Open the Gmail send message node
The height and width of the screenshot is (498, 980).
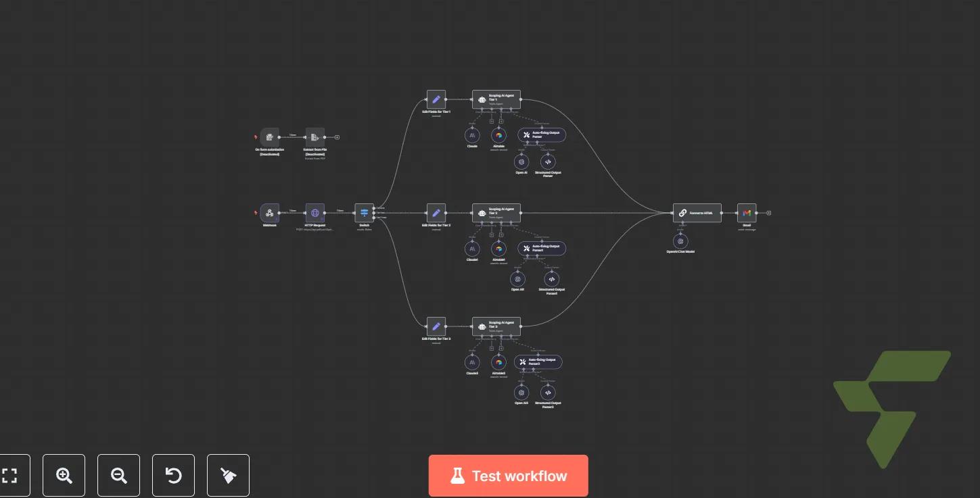click(x=747, y=213)
